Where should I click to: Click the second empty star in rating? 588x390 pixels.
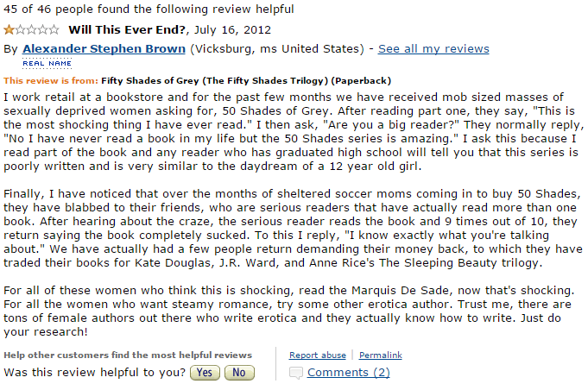point(20,29)
